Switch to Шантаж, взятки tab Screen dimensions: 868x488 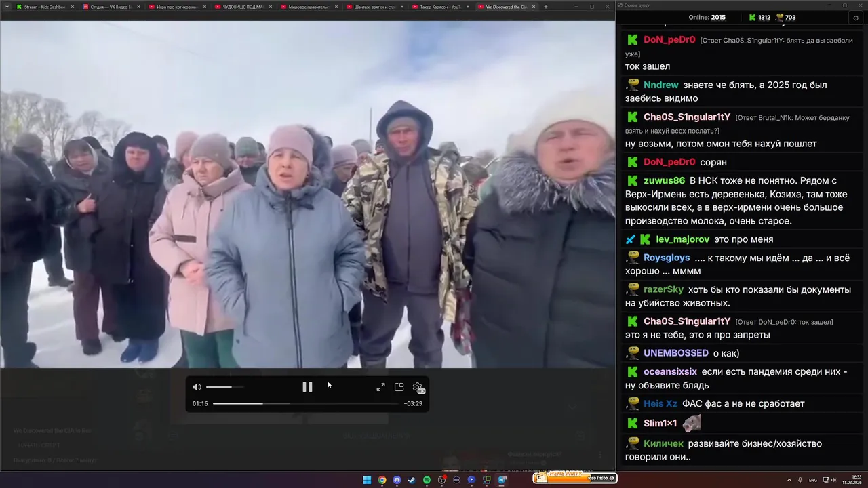pyautogui.click(x=374, y=7)
